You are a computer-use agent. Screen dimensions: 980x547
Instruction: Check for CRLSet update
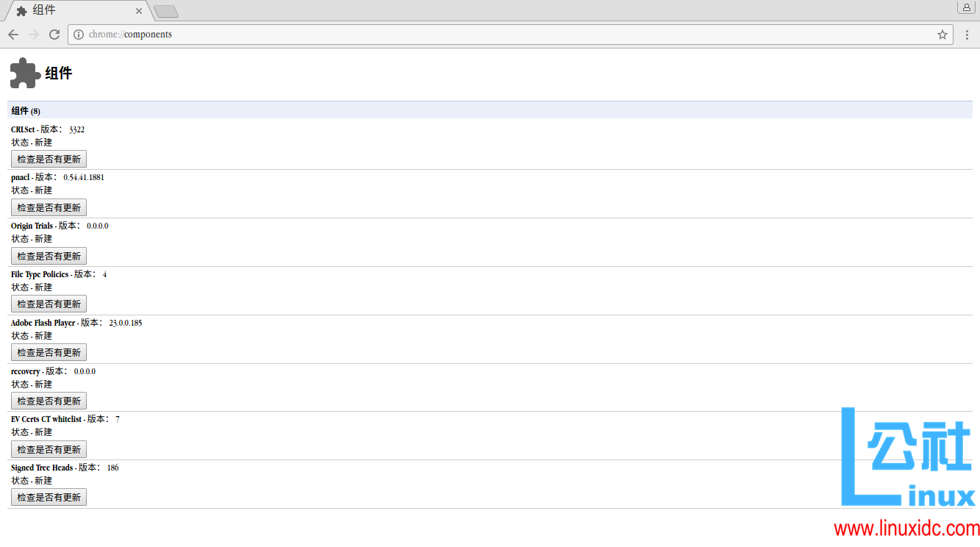pos(49,159)
